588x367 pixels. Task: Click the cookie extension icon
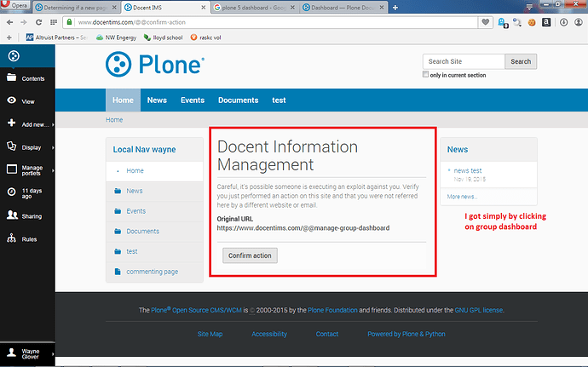[x=532, y=22]
